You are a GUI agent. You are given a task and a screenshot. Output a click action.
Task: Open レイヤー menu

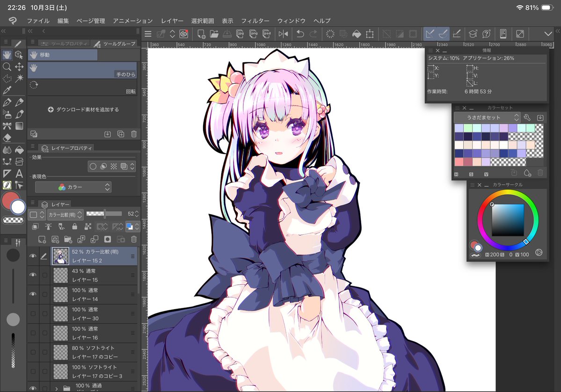click(x=172, y=21)
